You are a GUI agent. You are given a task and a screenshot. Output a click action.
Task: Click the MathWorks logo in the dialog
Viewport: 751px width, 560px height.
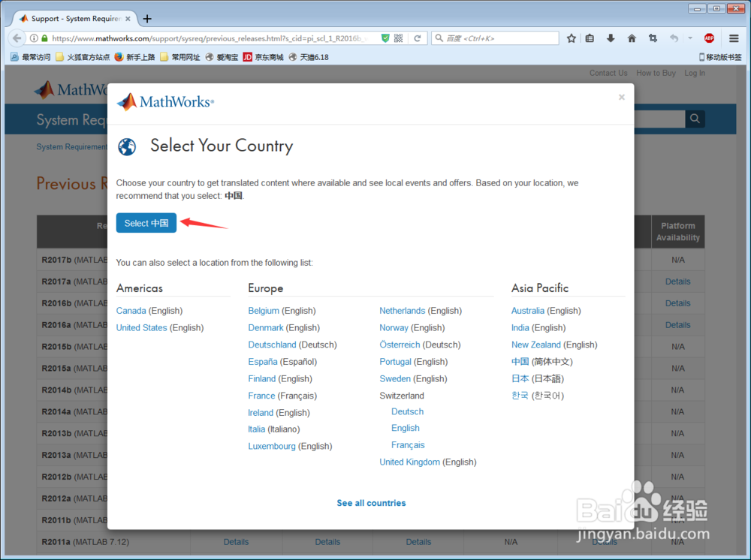click(165, 101)
